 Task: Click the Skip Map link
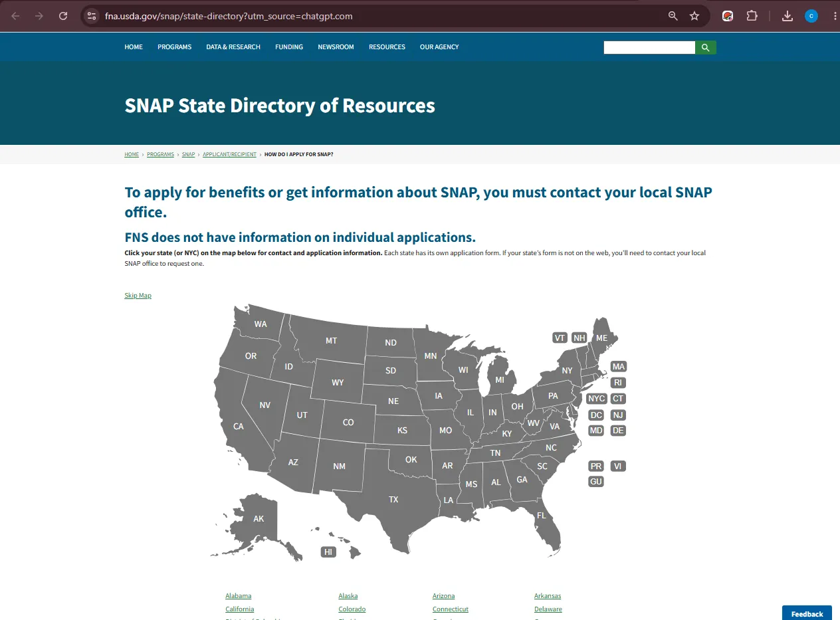138,296
